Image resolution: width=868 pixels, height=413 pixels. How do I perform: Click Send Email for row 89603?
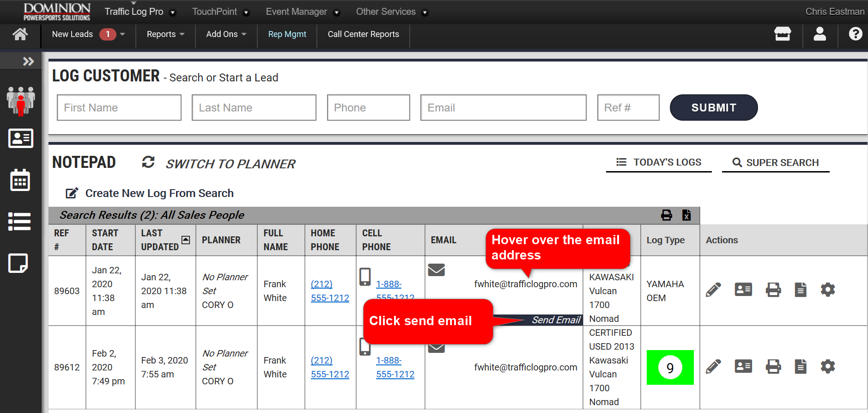556,320
